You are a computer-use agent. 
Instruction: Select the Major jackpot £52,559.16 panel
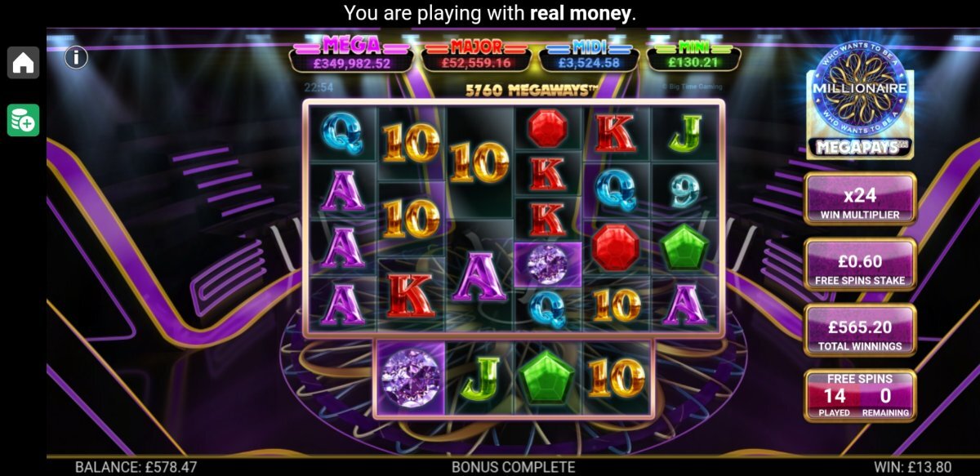476,56
